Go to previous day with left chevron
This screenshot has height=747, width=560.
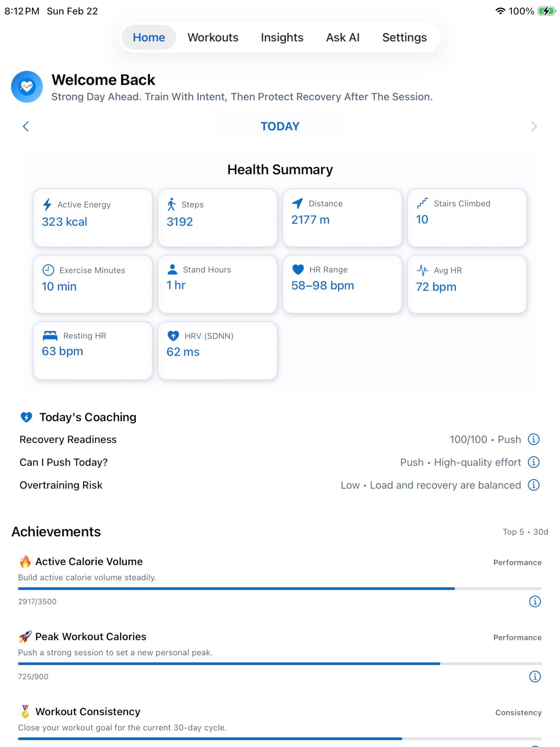[x=26, y=126]
